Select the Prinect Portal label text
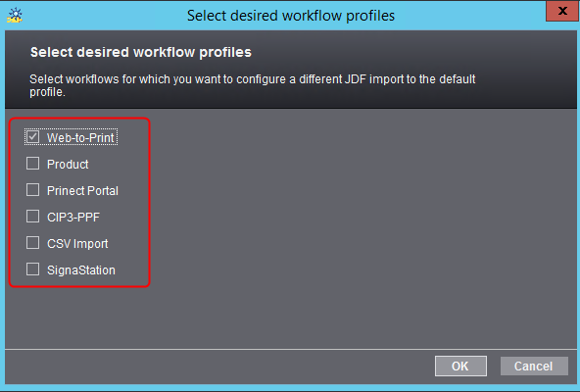 click(x=82, y=191)
